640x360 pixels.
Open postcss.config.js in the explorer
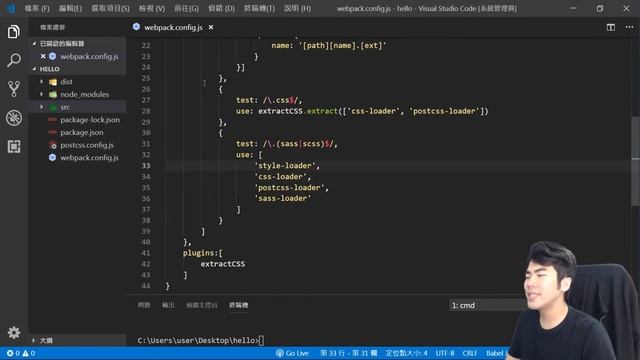pos(87,145)
